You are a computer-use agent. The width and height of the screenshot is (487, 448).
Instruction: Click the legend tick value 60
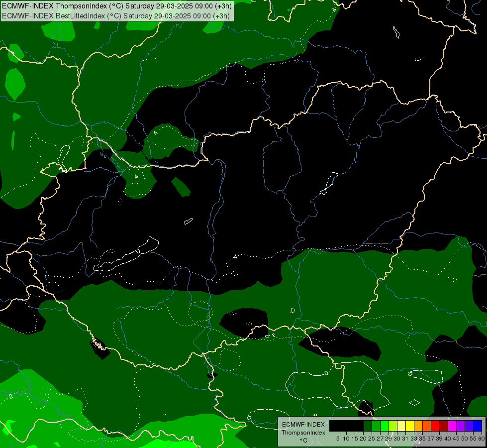(x=482, y=439)
